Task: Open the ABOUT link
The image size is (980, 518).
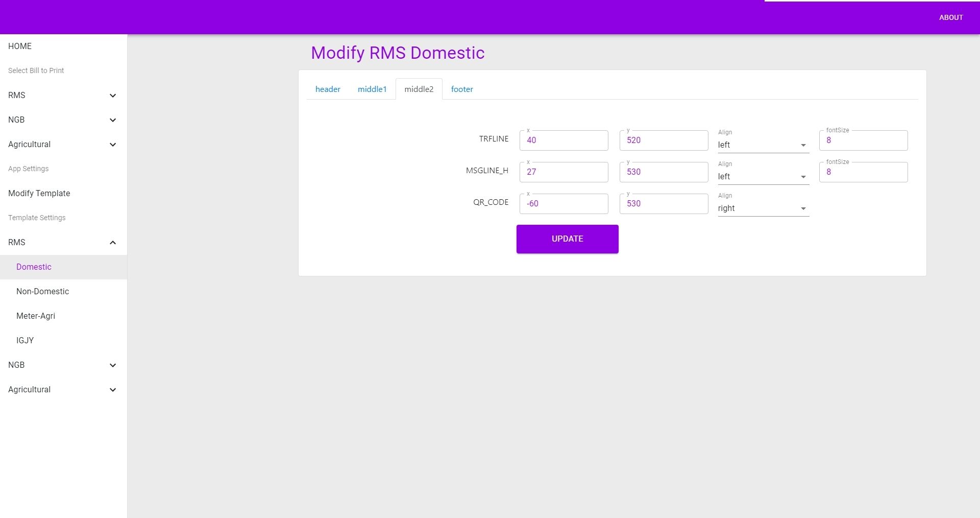Action: click(x=951, y=17)
